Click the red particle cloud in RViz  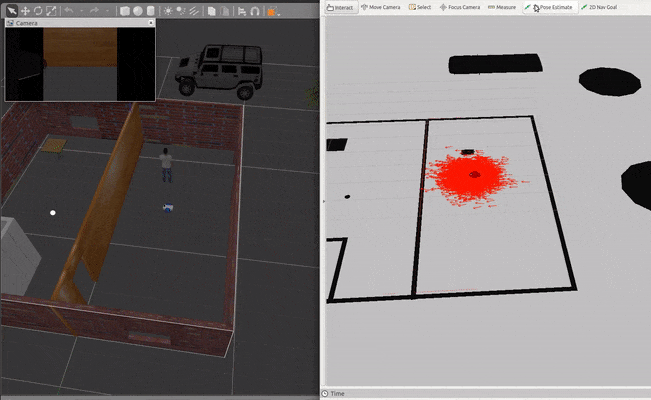(472, 177)
